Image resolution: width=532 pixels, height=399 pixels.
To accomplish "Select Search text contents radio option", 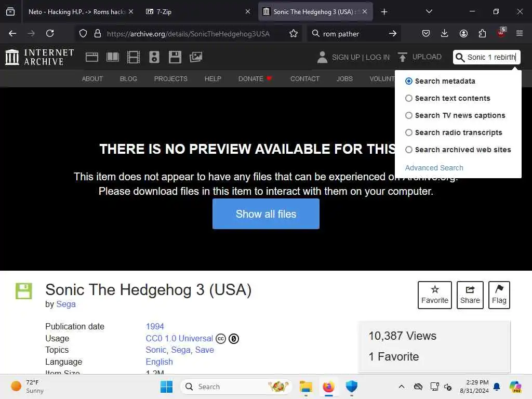I will (409, 98).
